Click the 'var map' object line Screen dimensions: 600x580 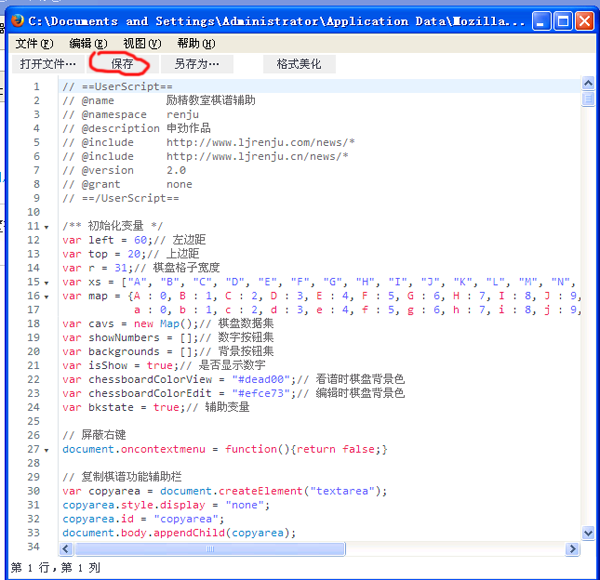pos(321,296)
